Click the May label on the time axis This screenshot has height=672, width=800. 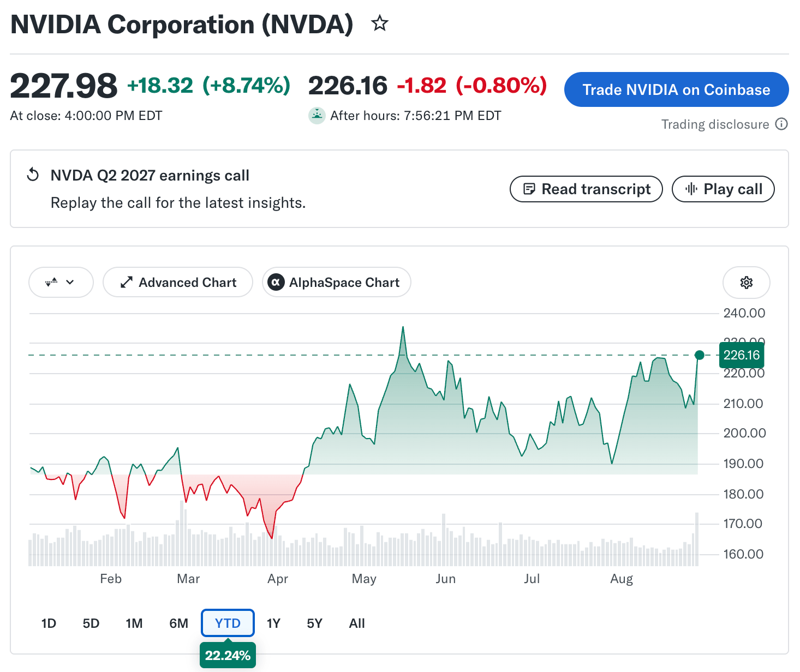(364, 579)
